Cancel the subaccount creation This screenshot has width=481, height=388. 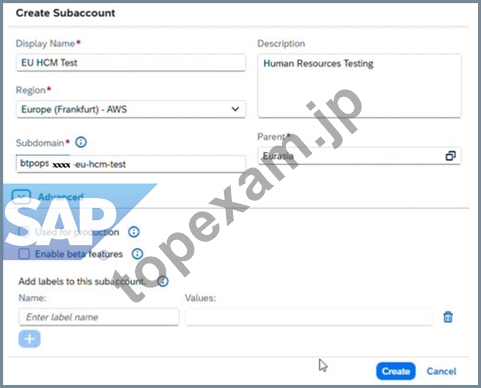point(441,371)
